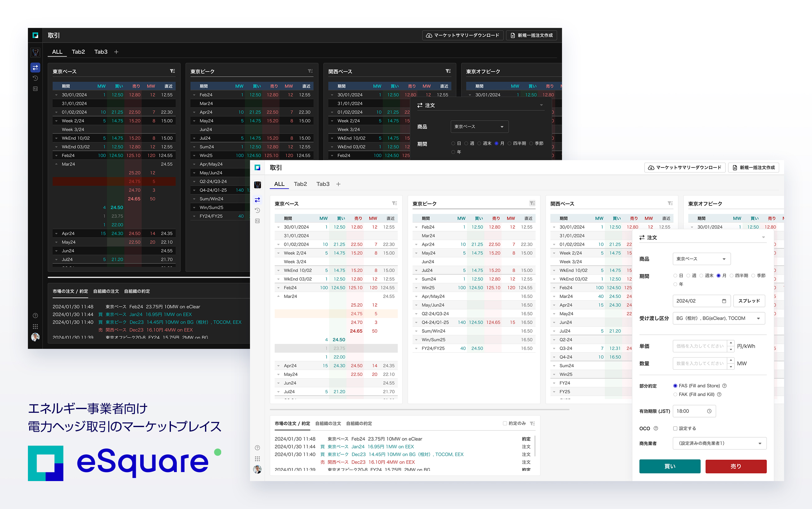Click the green 買い buy button
The width and height of the screenshot is (812, 509).
(x=669, y=466)
